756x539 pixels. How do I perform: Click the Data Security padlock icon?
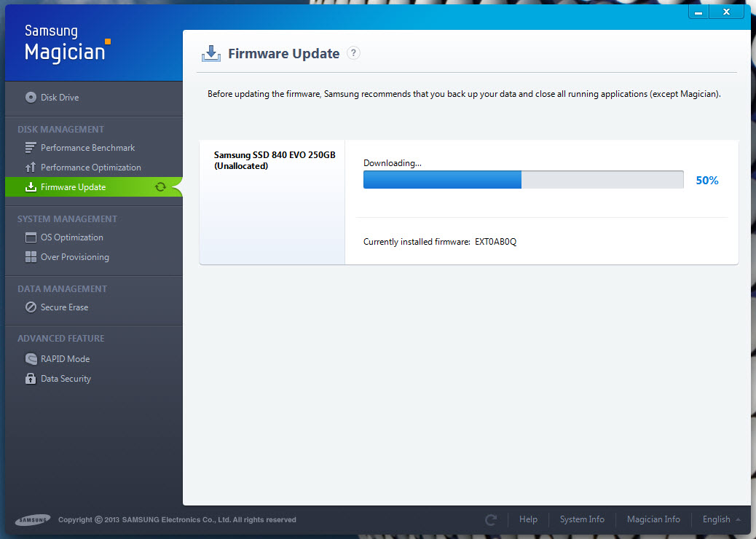tap(31, 379)
